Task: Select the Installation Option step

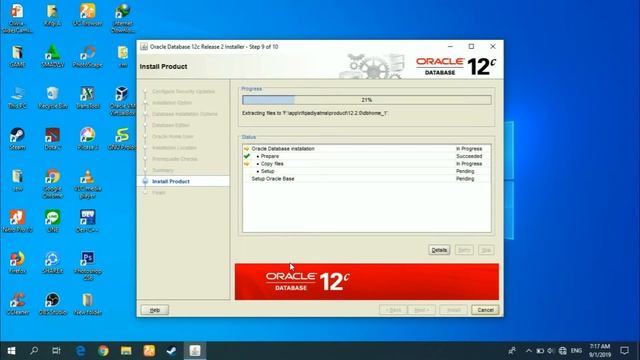Action: [x=172, y=103]
